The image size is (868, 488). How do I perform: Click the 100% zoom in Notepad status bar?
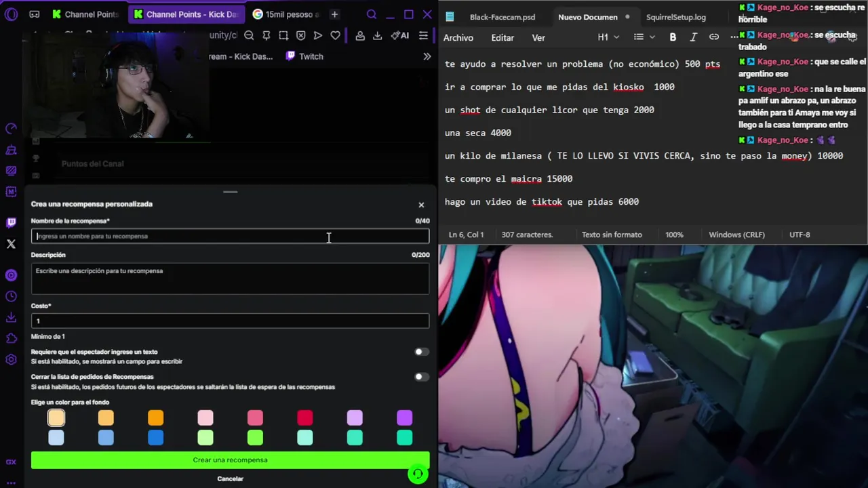pyautogui.click(x=674, y=235)
